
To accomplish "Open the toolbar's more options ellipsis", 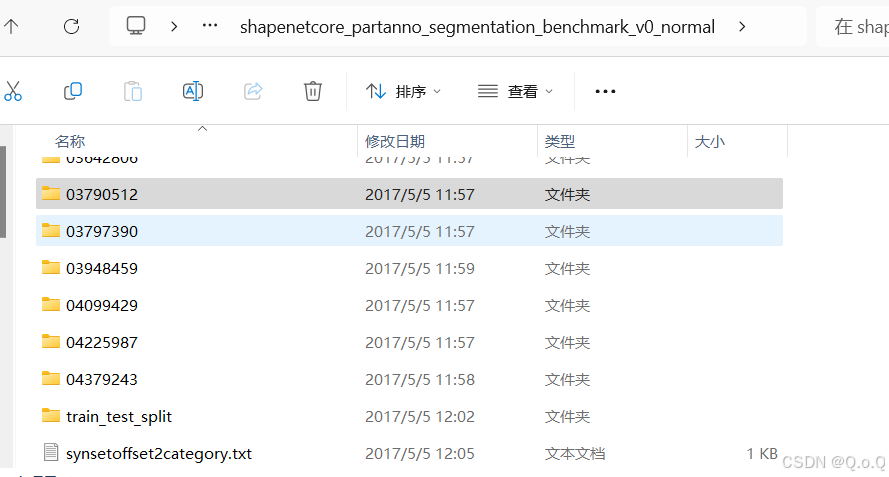I will pyautogui.click(x=605, y=91).
